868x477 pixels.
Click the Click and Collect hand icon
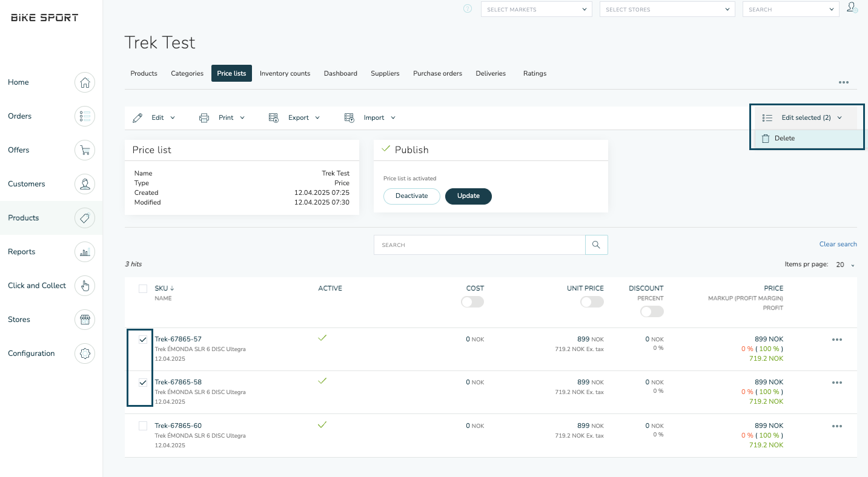(x=85, y=286)
